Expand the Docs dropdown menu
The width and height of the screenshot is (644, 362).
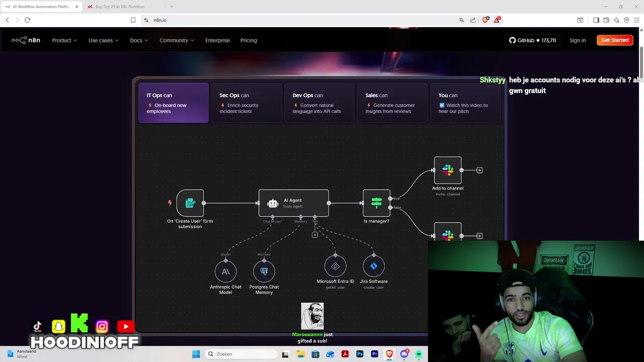(139, 40)
